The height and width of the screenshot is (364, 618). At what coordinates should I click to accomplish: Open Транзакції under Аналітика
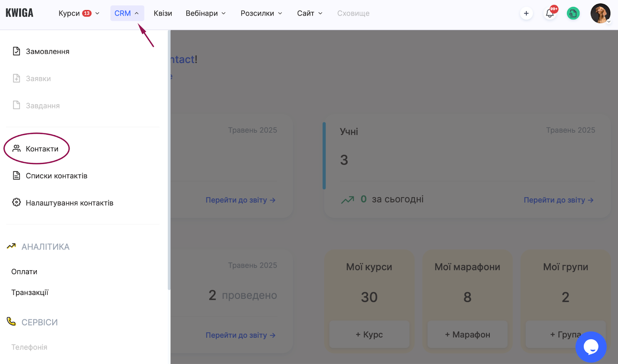(x=30, y=293)
